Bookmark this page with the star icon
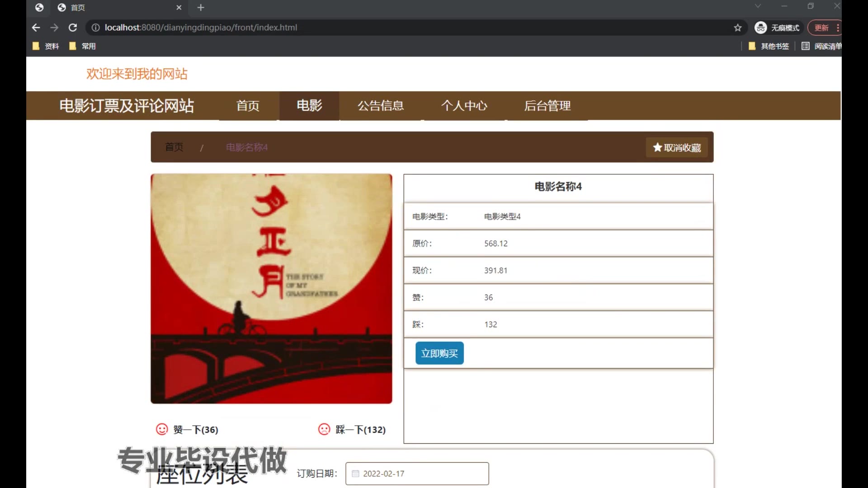This screenshot has width=868, height=488. pyautogui.click(x=738, y=28)
